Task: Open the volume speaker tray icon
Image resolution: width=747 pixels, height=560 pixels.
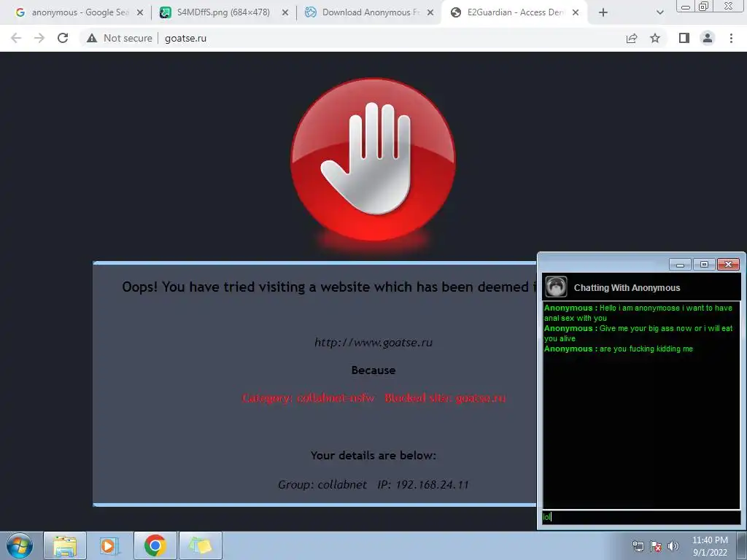Action: [x=673, y=546]
